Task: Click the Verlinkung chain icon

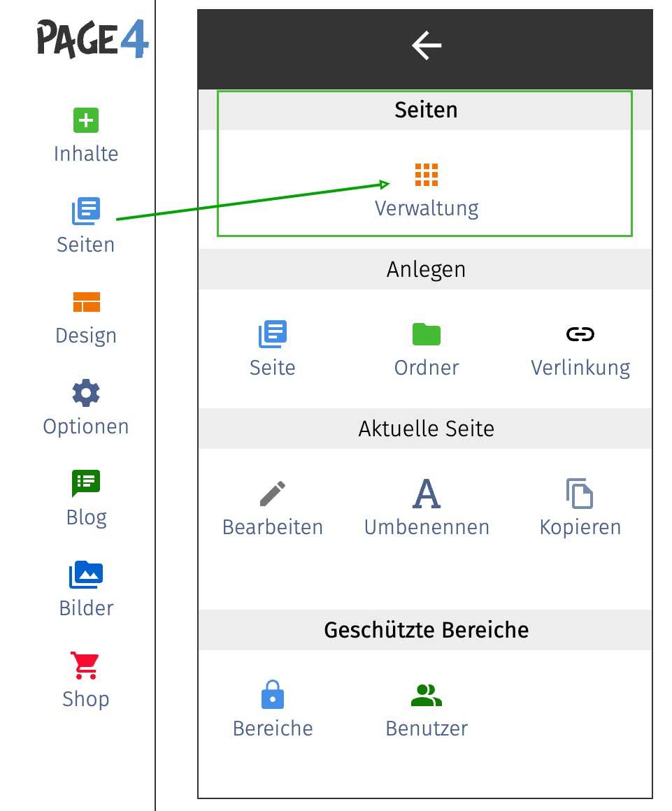Action: (x=579, y=334)
